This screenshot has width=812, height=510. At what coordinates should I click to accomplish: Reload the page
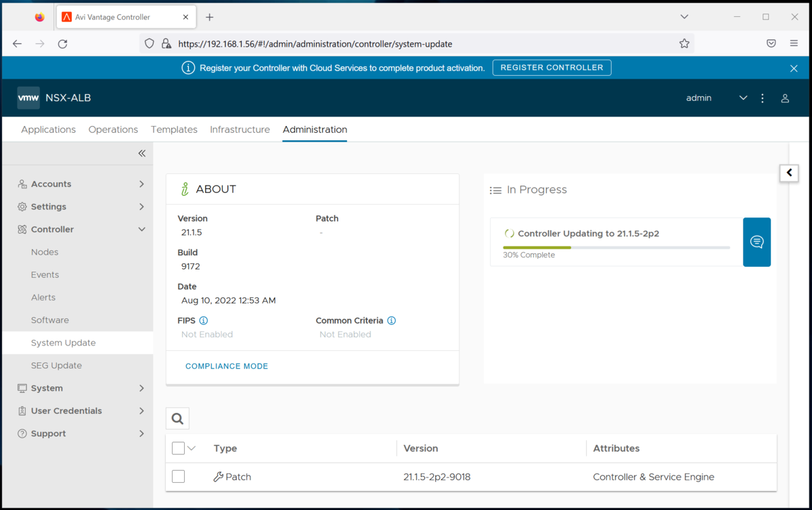[62, 43]
